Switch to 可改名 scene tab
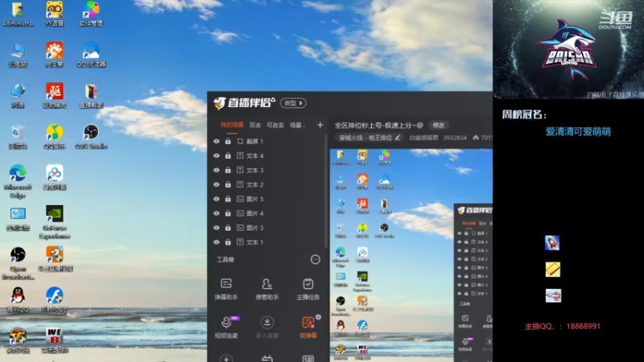 click(x=275, y=125)
